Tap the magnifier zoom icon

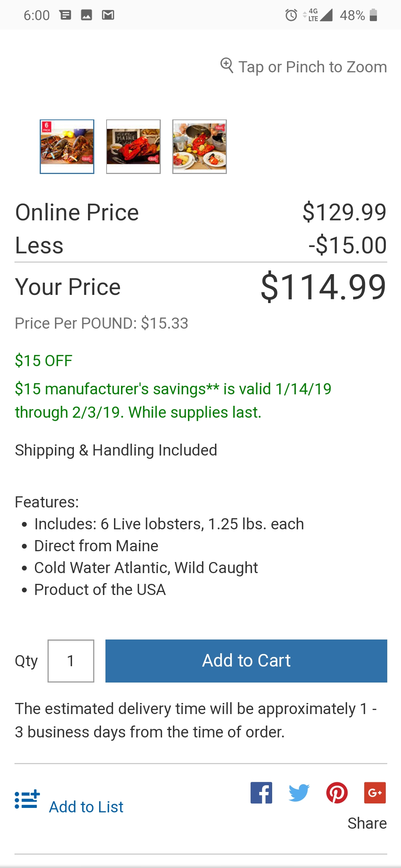pos(226,66)
